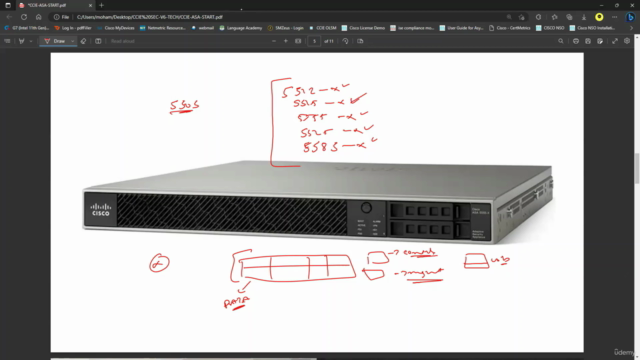The image size is (640, 360).
Task: Open the Language Academy bookmark
Action: coord(241,28)
